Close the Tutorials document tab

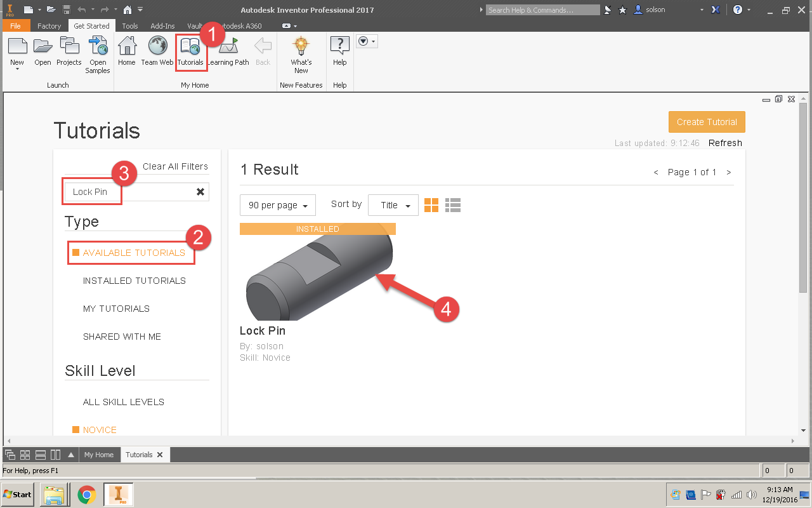pos(160,455)
